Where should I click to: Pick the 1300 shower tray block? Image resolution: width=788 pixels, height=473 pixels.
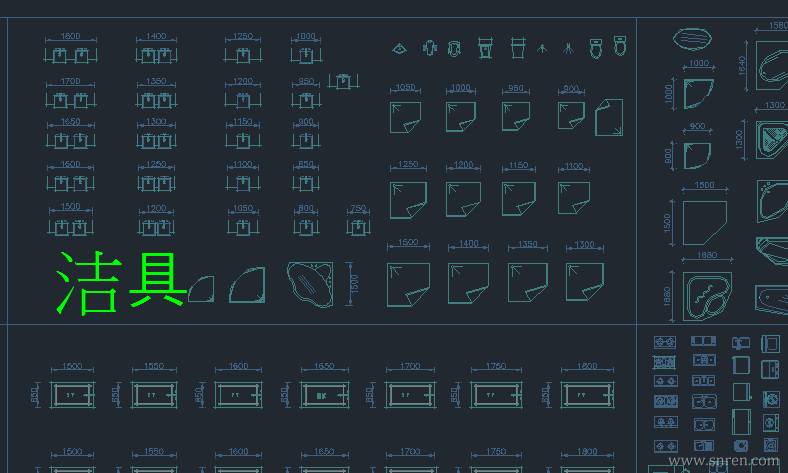[x=584, y=282]
